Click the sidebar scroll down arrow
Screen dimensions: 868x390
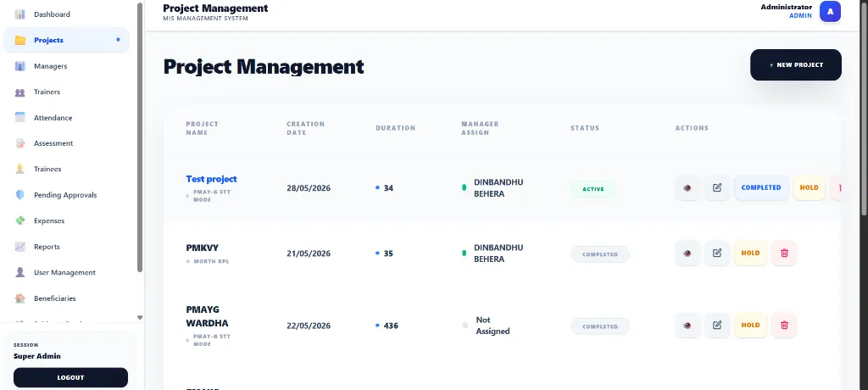click(x=140, y=317)
